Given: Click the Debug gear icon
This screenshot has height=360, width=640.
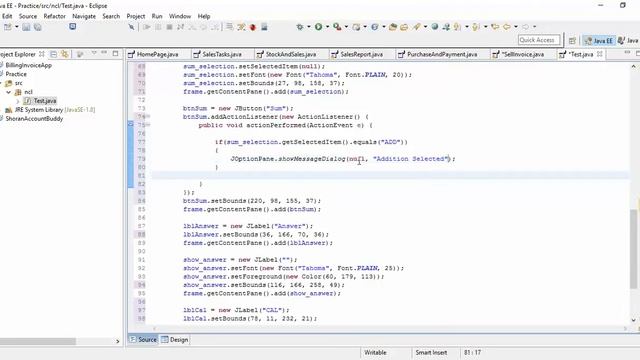Looking at the screenshot, I should pyautogui.click(x=300, y=27).
